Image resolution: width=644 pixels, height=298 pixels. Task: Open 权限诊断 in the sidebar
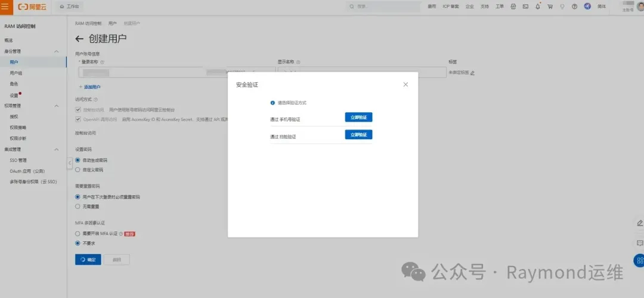point(18,139)
